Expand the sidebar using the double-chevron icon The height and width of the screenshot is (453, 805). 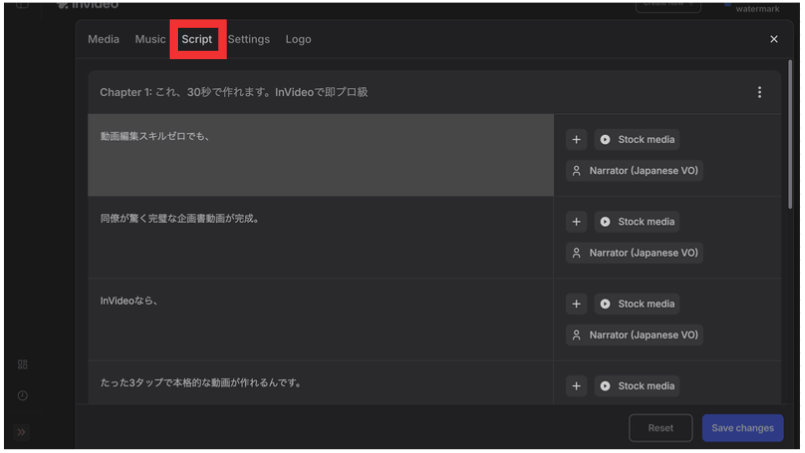pos(22,432)
